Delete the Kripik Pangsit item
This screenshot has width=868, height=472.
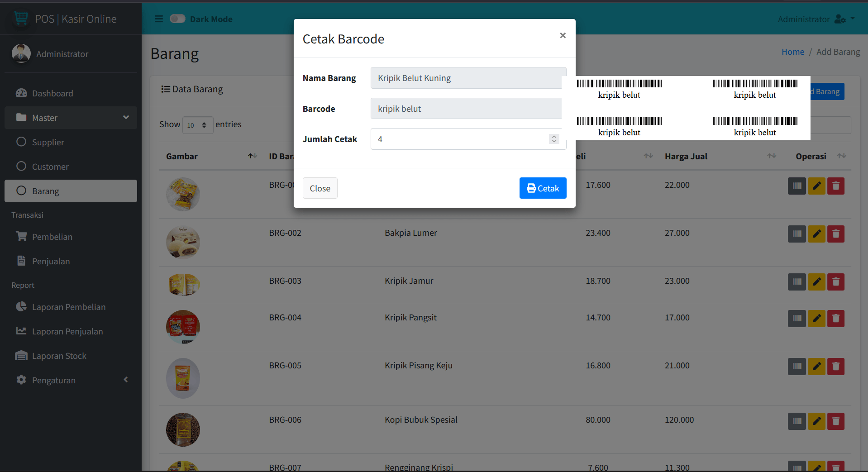[x=836, y=319]
